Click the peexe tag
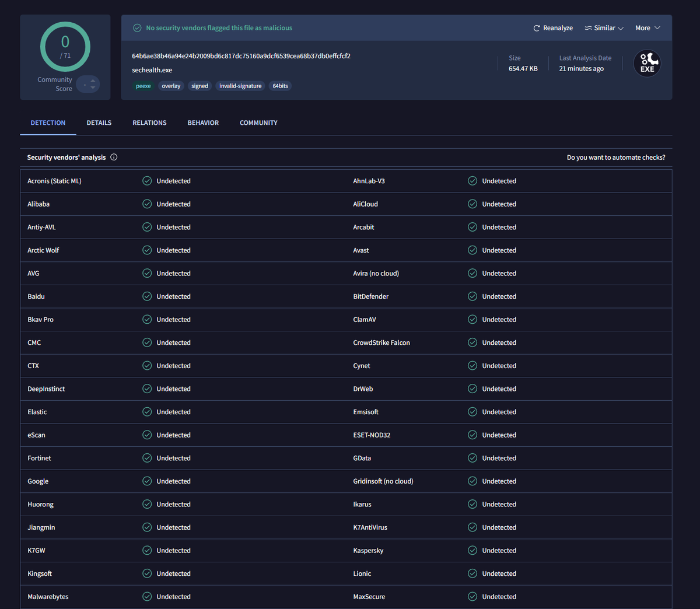The width and height of the screenshot is (700, 609). point(143,86)
